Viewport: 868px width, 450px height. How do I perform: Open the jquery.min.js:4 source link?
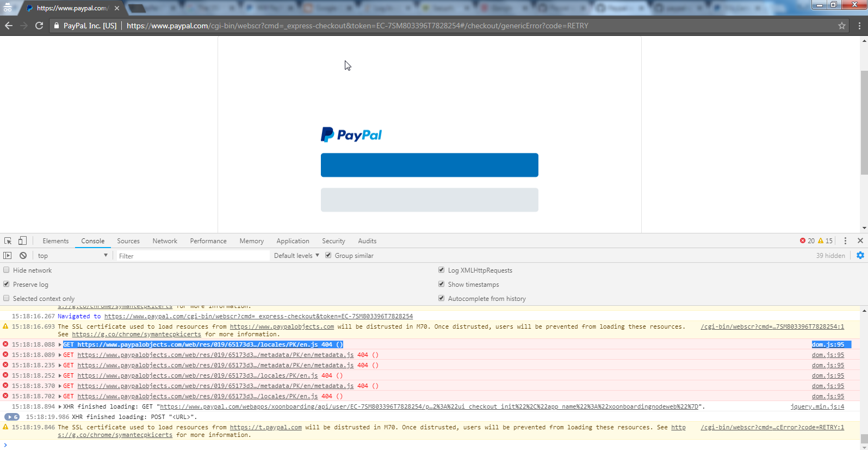(x=817, y=406)
